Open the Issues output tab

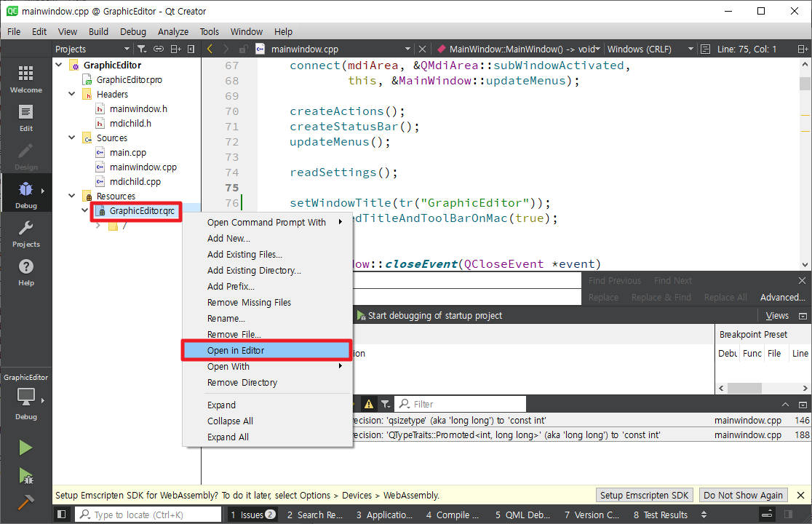(x=252, y=515)
